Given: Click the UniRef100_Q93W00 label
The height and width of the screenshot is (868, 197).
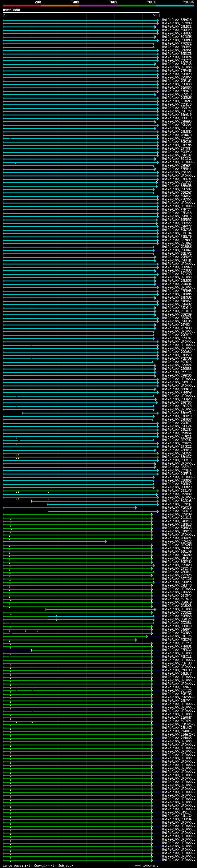Looking at the screenshot, I should coord(177,77).
